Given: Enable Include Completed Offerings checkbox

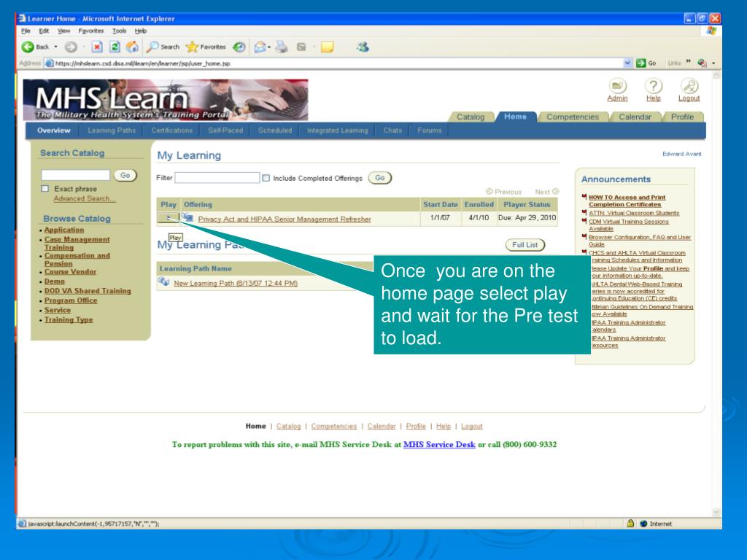Looking at the screenshot, I should (266, 178).
